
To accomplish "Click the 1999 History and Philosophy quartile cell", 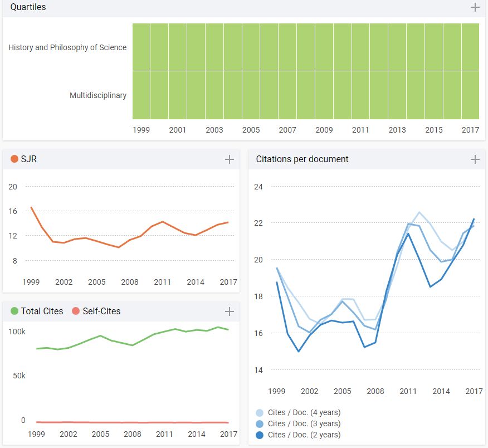I will [141, 47].
